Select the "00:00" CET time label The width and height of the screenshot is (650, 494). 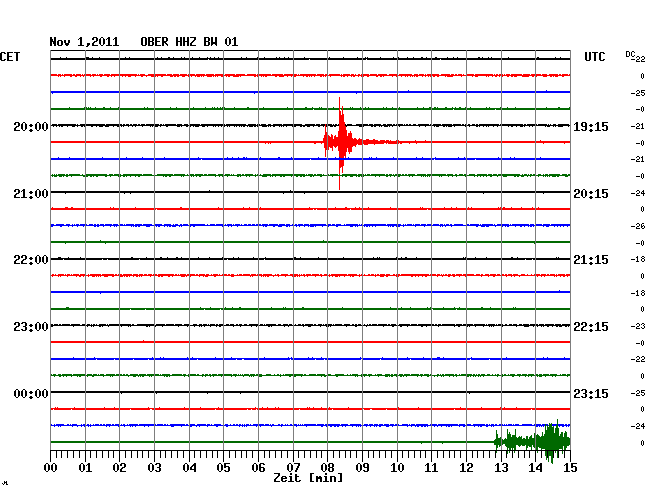(x=31, y=393)
